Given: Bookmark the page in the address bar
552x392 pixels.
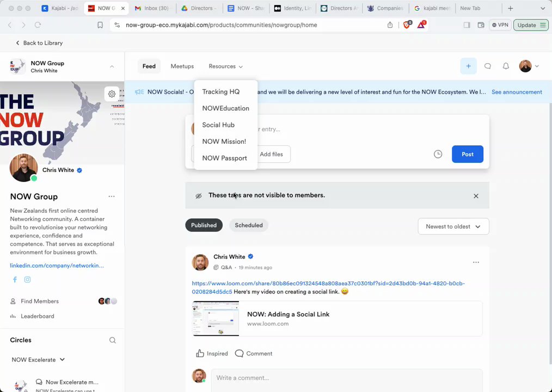Looking at the screenshot, I should (100, 25).
